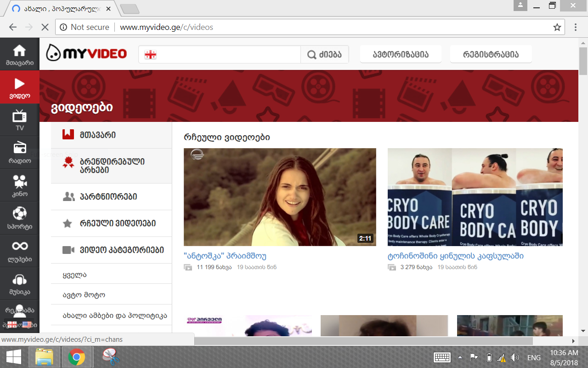Open the Windows Start button
The image size is (588, 368).
13,357
